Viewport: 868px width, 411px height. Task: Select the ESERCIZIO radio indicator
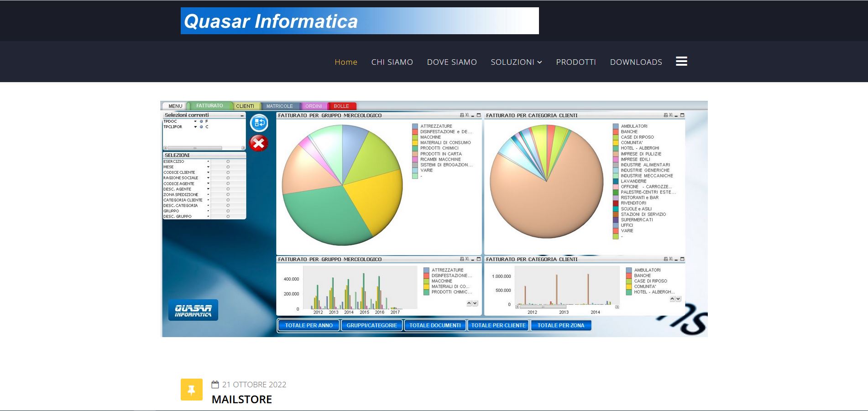tap(228, 161)
